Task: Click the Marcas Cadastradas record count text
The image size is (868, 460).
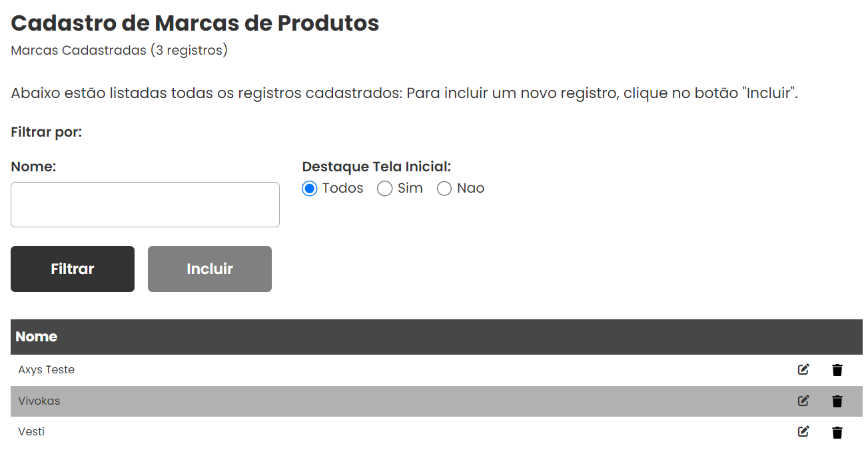Action: point(119,51)
